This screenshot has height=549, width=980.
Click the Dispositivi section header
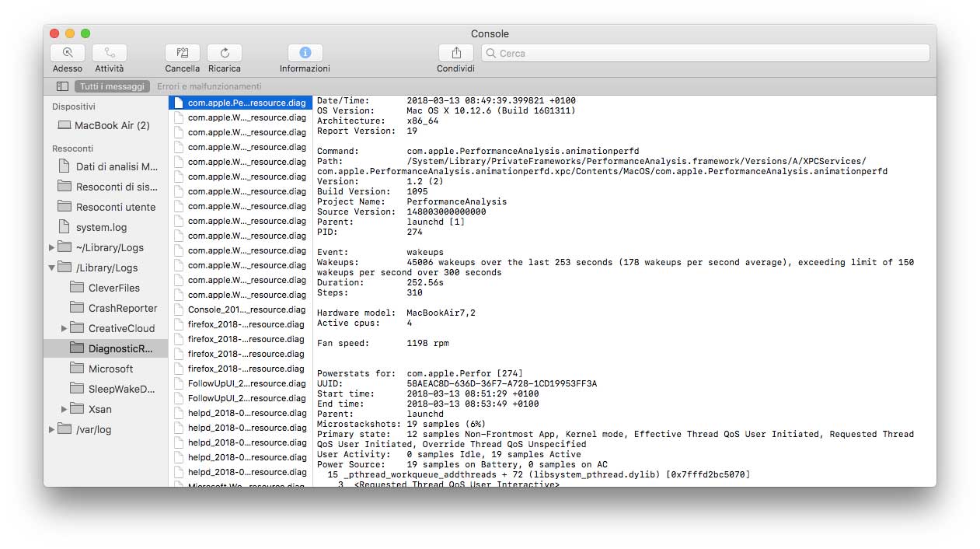pos(74,107)
